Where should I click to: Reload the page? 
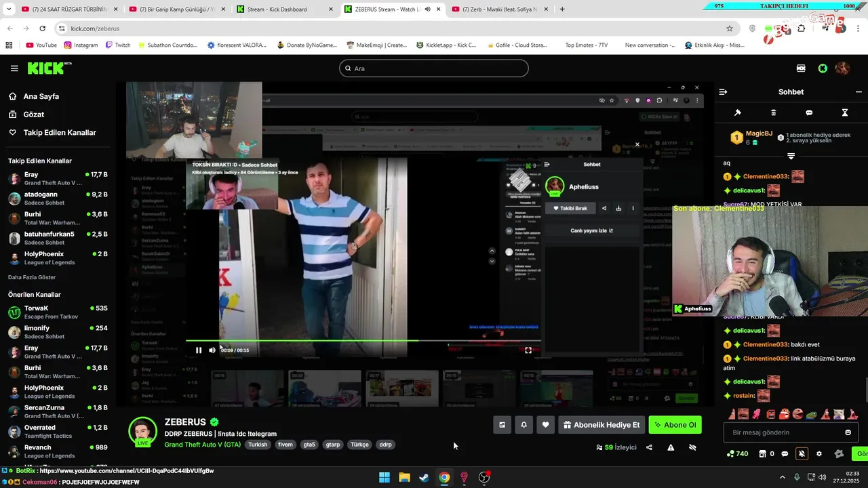[42, 28]
